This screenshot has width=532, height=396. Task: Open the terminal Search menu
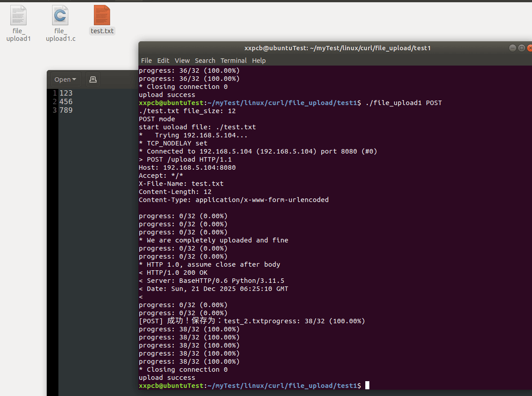pyautogui.click(x=205, y=61)
